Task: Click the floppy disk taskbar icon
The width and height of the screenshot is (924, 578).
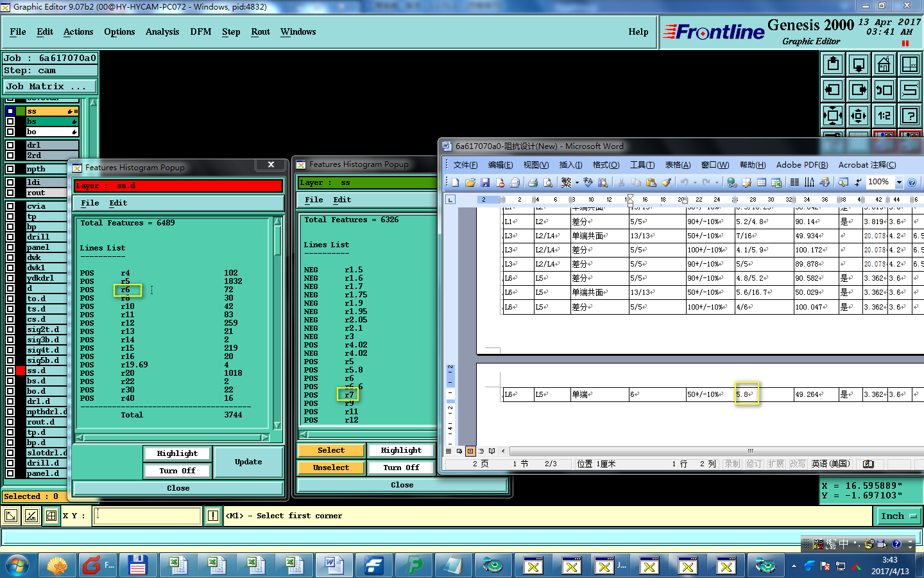Action: point(138,565)
